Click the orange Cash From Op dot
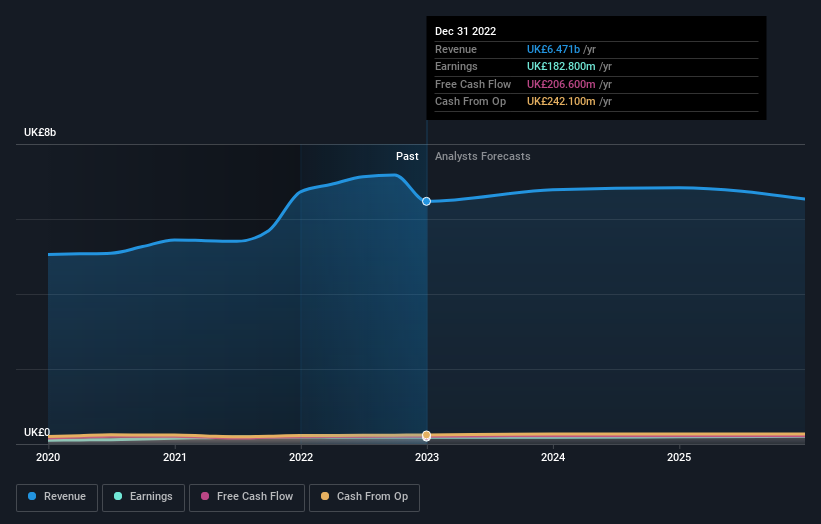The height and width of the screenshot is (524, 821). point(325,496)
